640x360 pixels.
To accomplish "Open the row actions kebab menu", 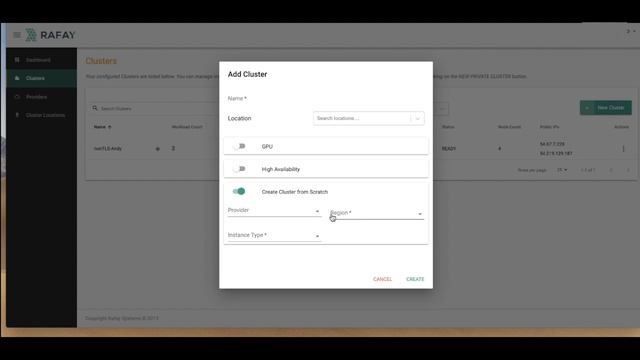I will pyautogui.click(x=623, y=149).
